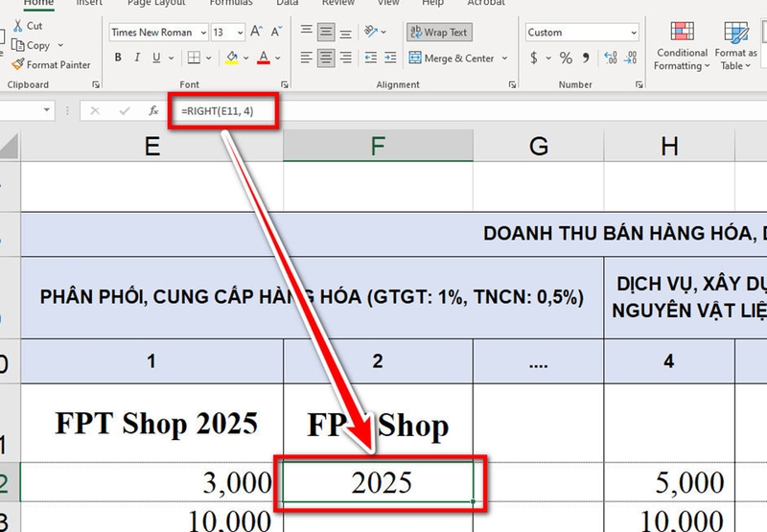Select column G header
The width and height of the screenshot is (767, 532).
click(538, 146)
